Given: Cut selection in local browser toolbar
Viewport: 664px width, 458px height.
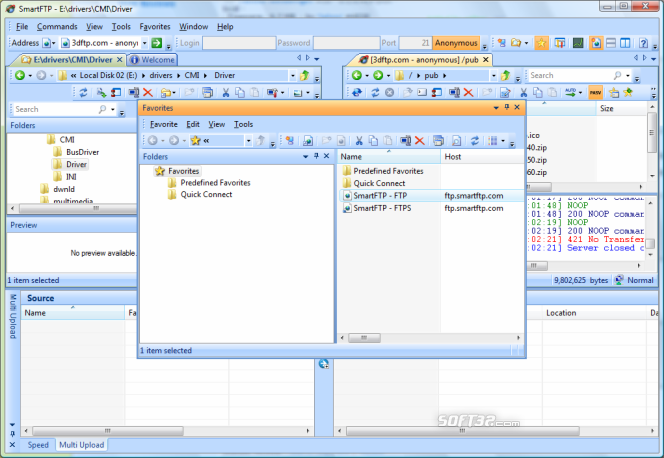Looking at the screenshot, I should point(226,92).
